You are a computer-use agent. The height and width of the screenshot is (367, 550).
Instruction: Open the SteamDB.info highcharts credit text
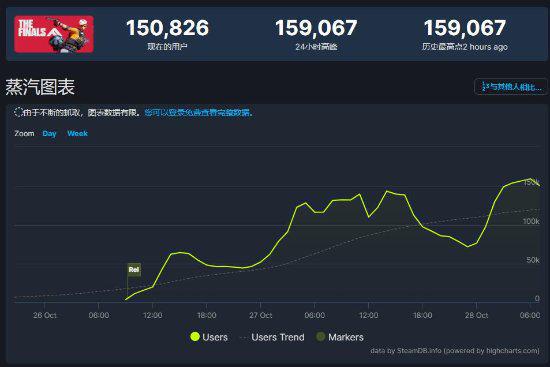(455, 351)
